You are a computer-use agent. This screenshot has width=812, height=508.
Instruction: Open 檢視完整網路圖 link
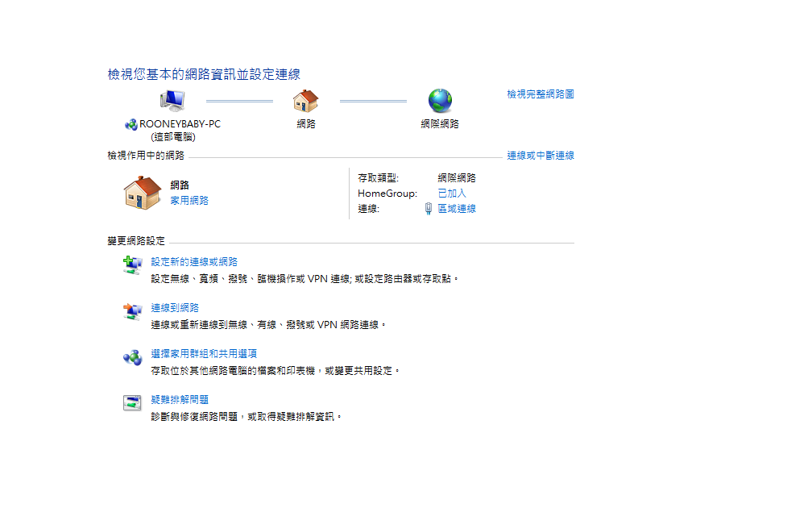pos(540,94)
